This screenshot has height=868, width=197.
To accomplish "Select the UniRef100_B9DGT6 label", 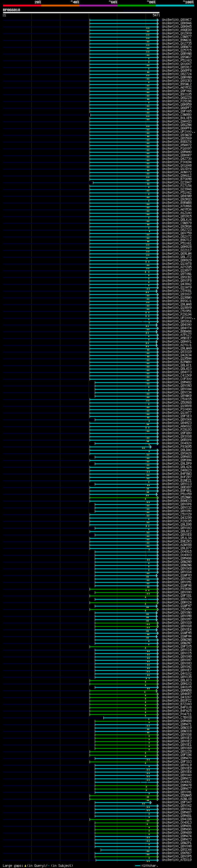I will click(x=177, y=142).
